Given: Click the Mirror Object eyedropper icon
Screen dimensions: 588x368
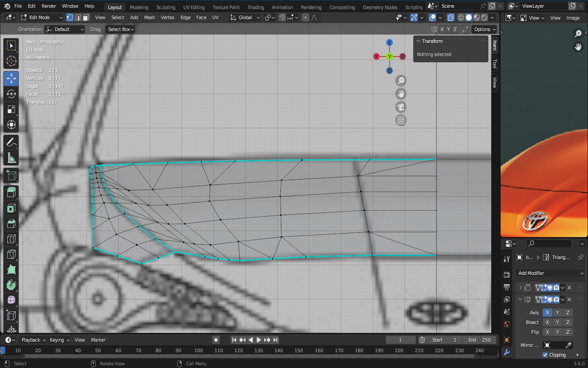Looking at the screenshot, I should coord(568,345).
